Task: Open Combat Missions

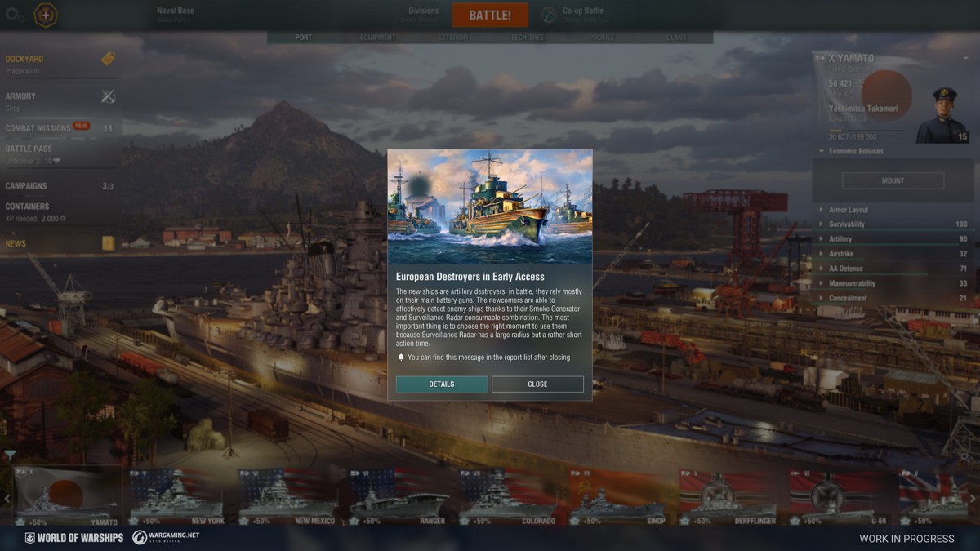Action: coord(60,128)
